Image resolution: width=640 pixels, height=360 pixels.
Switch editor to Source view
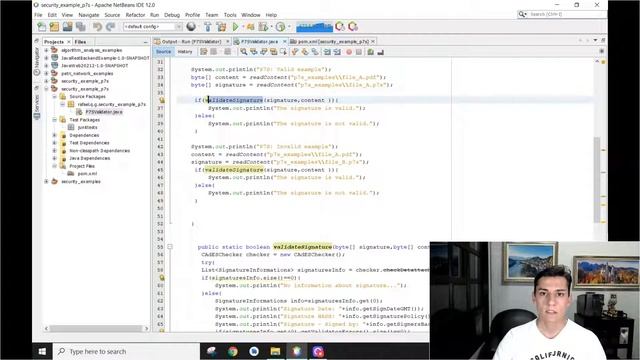point(163,52)
